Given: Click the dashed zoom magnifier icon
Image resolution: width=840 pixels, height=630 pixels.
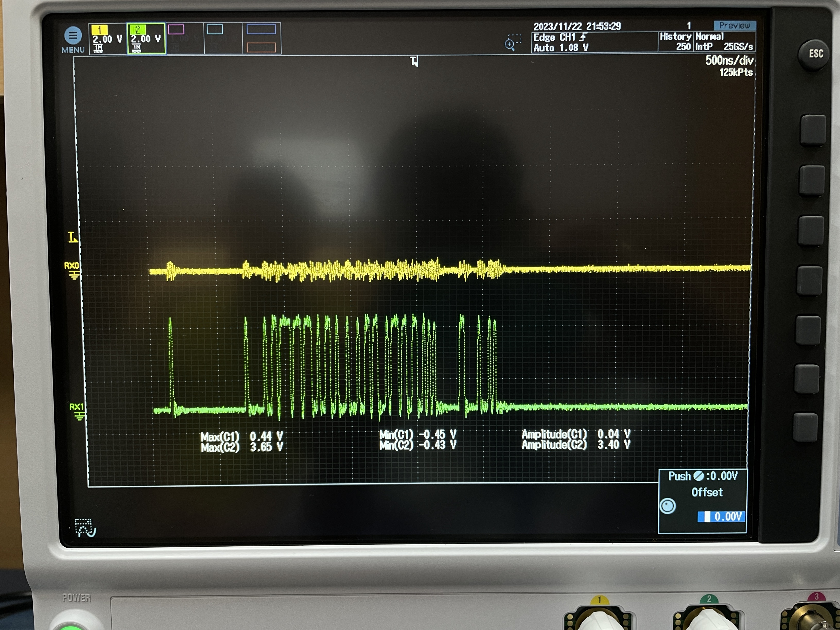Looking at the screenshot, I should click(x=513, y=42).
